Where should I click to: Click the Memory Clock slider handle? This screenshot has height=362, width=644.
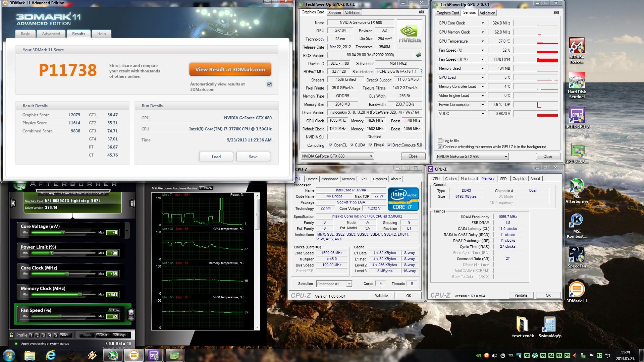click(80, 295)
